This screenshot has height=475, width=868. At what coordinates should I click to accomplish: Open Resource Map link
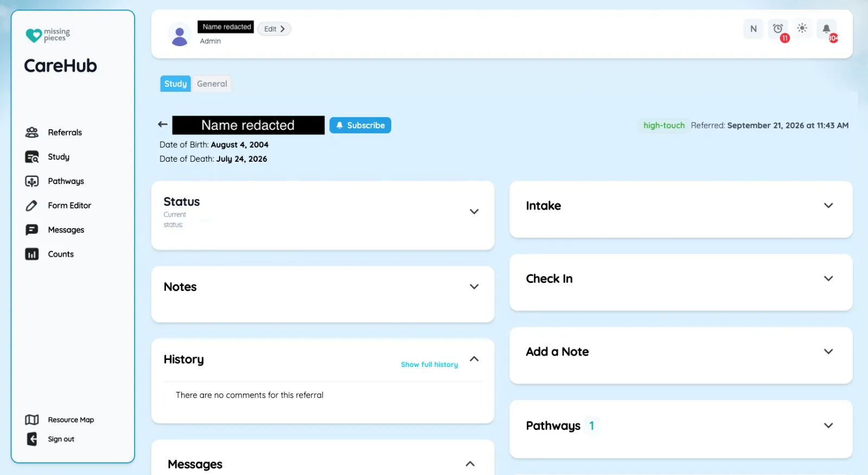click(71, 420)
